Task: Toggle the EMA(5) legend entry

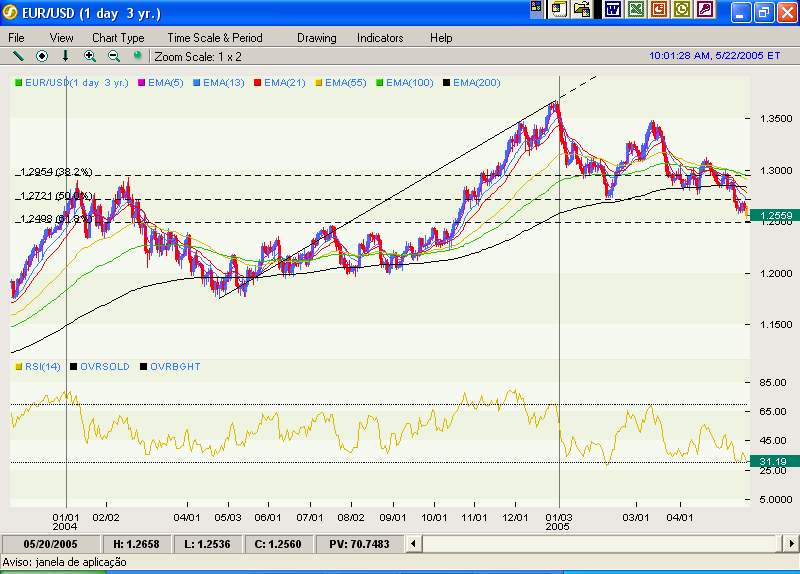Action: 159,83
